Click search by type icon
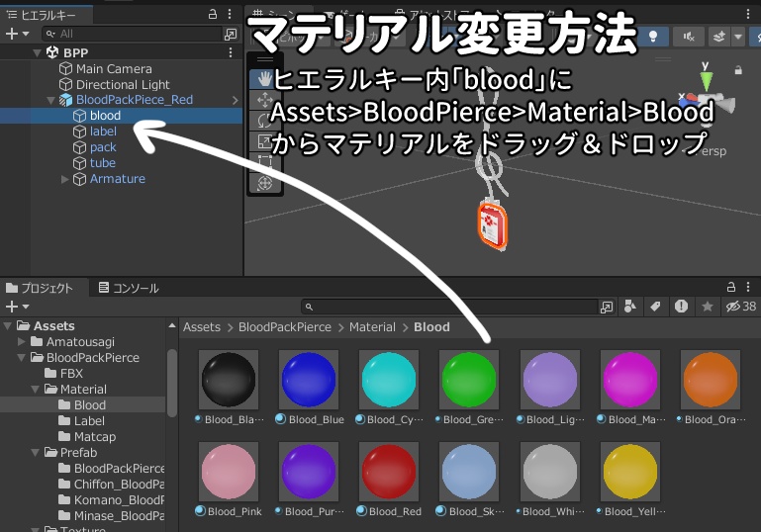The height and width of the screenshot is (532, 761). [x=630, y=307]
